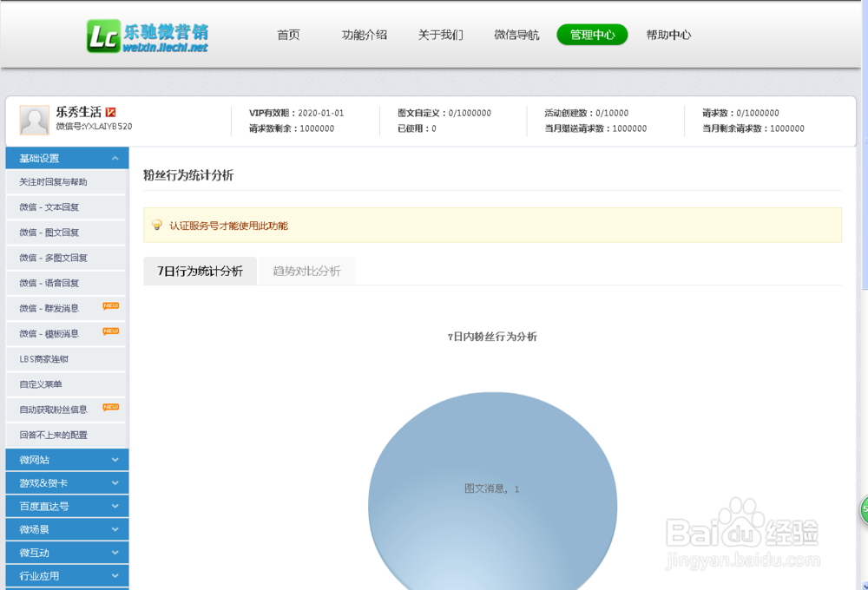868x590 pixels.
Task: Switch to 7日行为统计分析 tab
Action: click(200, 272)
